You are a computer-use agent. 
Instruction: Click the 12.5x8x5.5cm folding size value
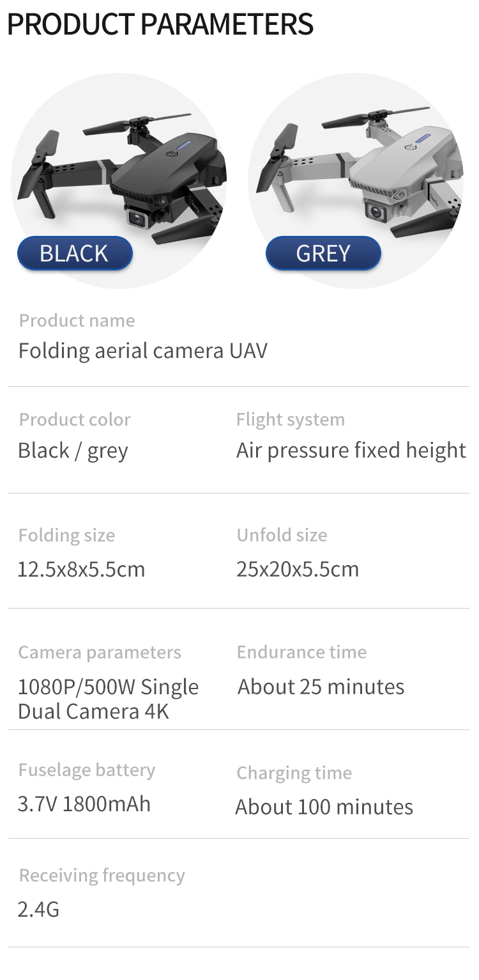click(x=81, y=569)
